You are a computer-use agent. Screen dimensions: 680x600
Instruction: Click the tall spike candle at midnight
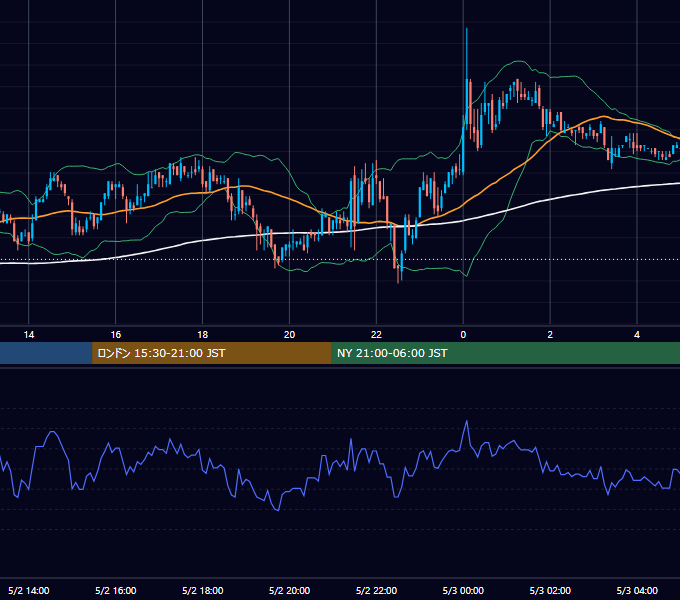(467, 78)
